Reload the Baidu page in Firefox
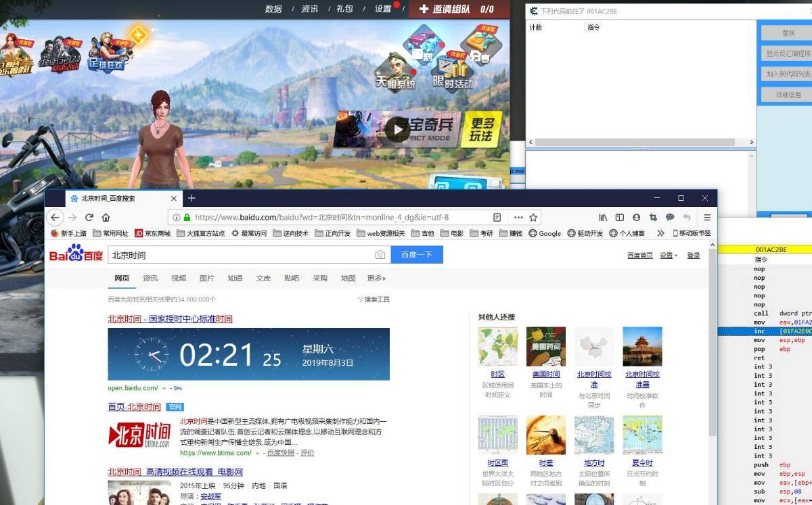812x505 pixels. [89, 218]
